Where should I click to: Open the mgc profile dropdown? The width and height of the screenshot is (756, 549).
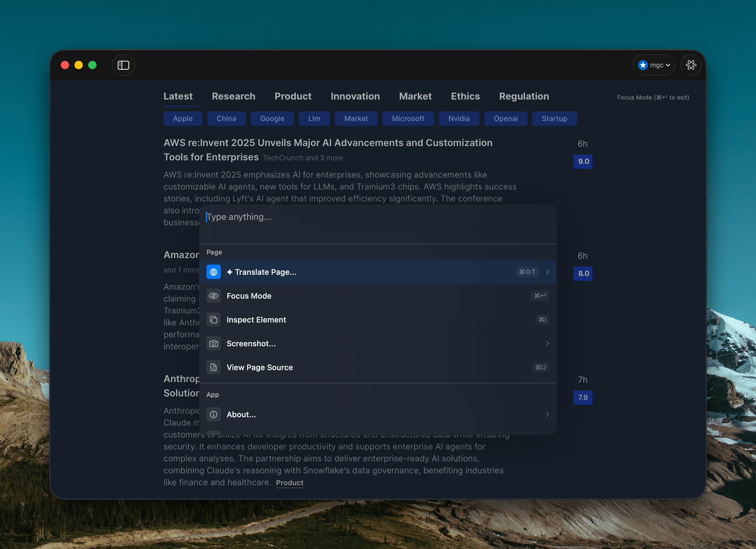[x=659, y=65]
